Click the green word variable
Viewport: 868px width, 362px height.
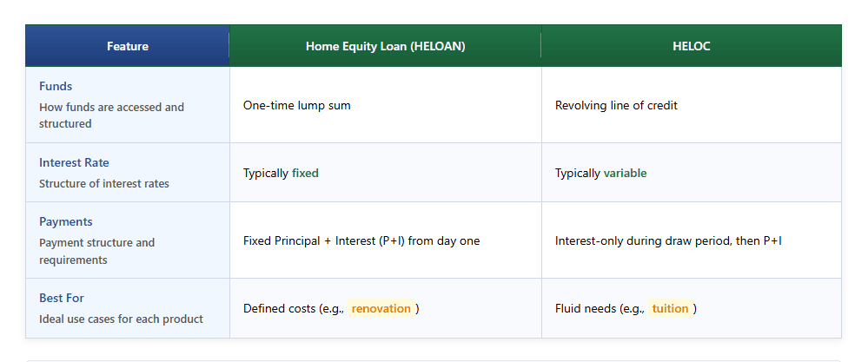point(625,174)
